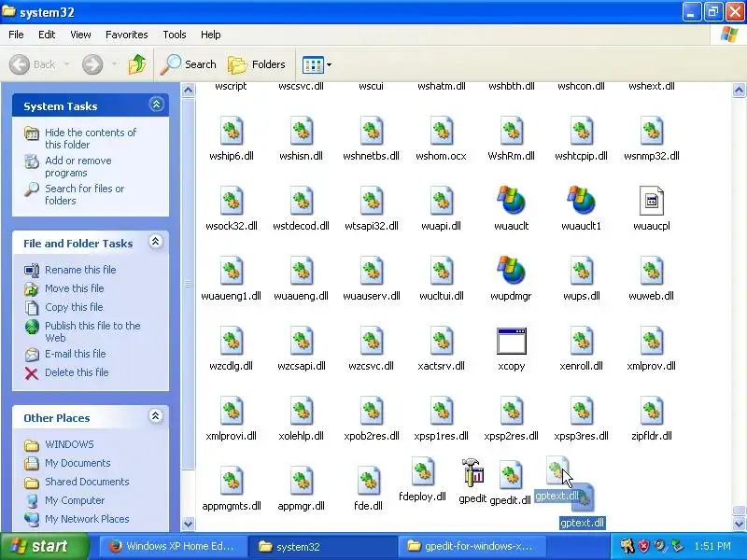
Task: Select the wshom.ocx file icon
Action: pyautogui.click(x=441, y=131)
